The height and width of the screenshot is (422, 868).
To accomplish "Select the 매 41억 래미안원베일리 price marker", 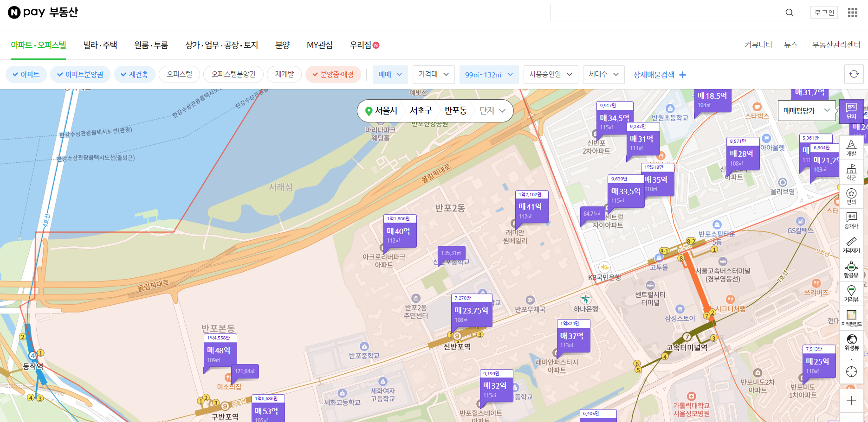I will [532, 206].
